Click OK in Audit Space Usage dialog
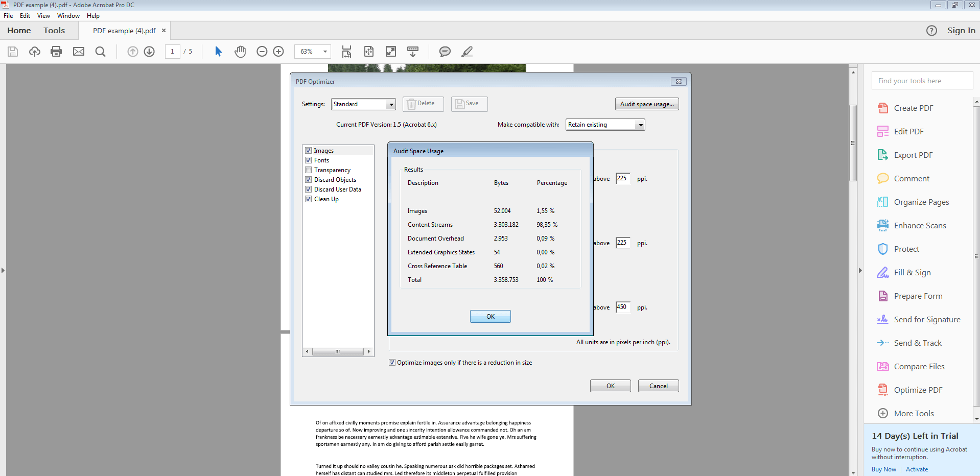 coord(491,317)
